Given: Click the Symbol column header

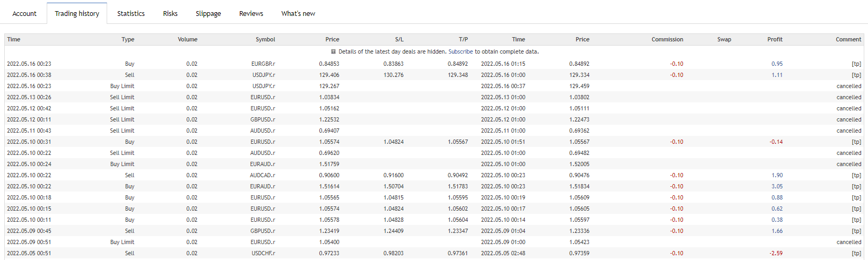Looking at the screenshot, I should (265, 39).
